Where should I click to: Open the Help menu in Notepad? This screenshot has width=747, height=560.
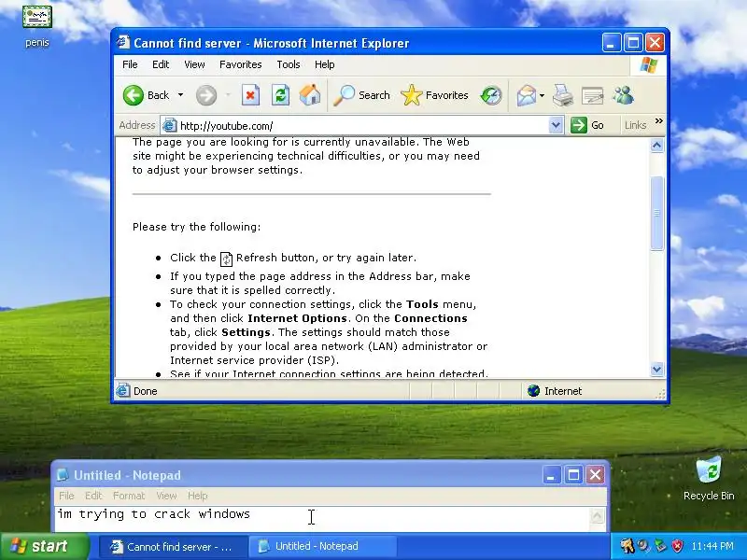[x=198, y=496]
